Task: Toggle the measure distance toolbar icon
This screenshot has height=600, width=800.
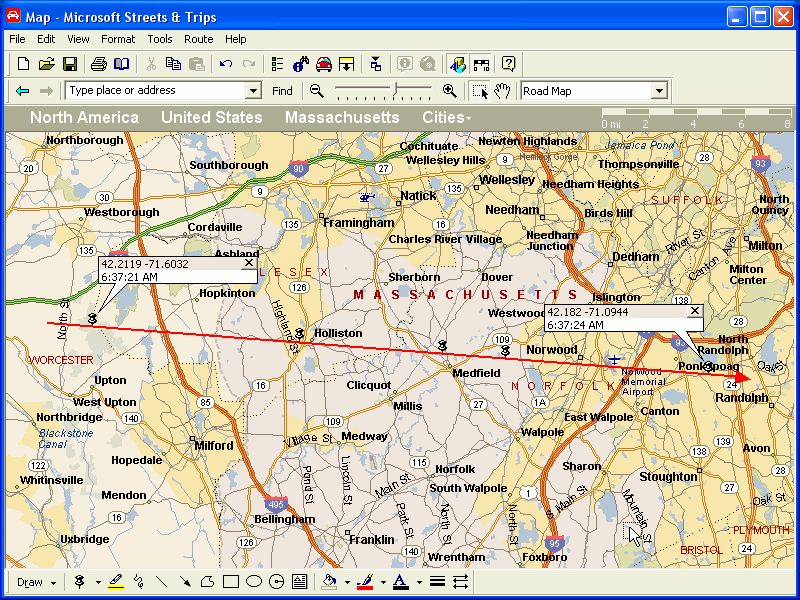Action: click(481, 64)
